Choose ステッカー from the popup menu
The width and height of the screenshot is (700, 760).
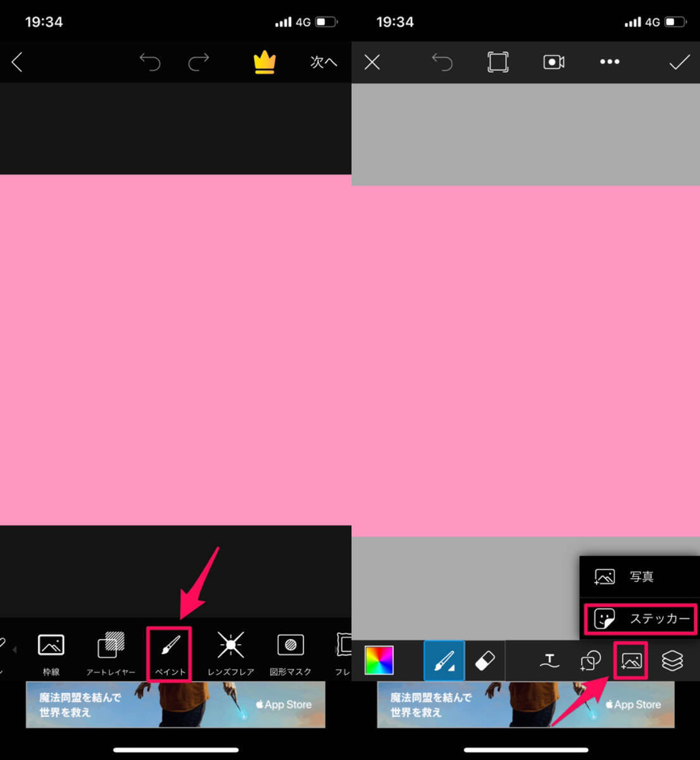[x=640, y=619]
